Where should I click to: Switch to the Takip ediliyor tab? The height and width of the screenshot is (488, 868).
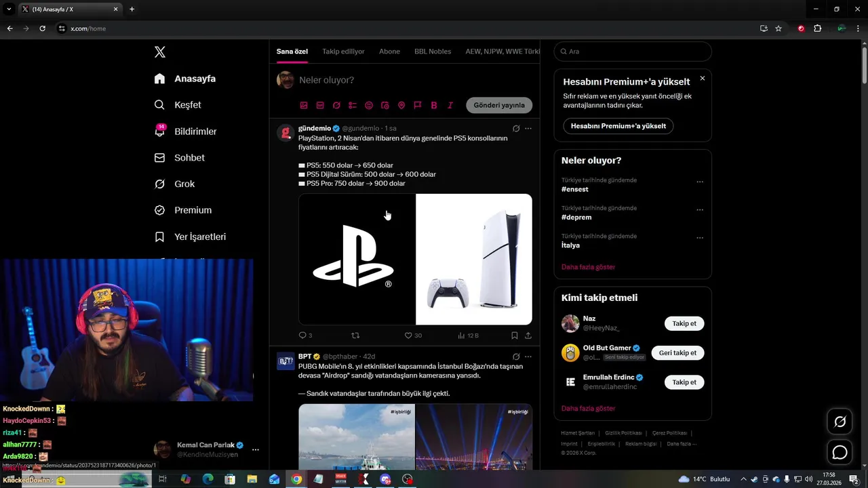(x=343, y=52)
